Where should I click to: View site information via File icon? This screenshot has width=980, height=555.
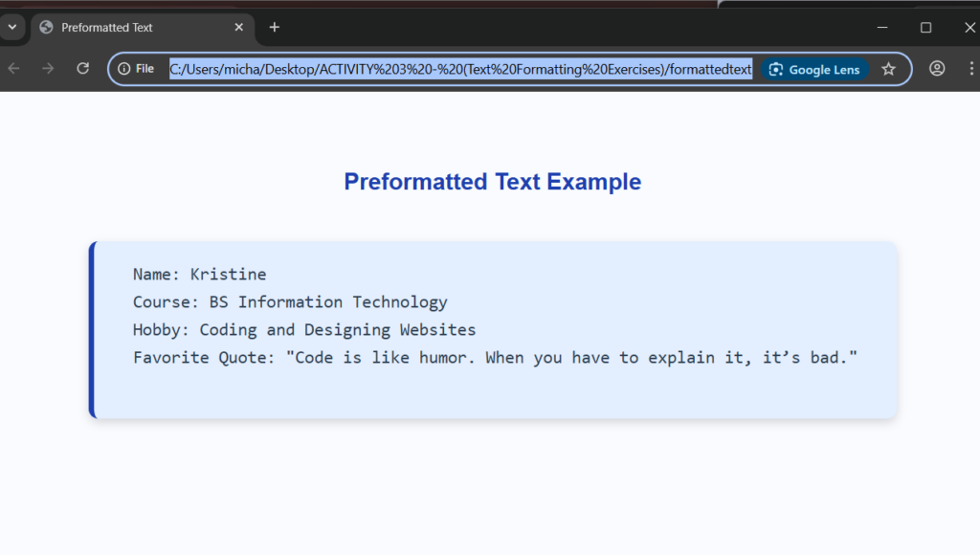(x=136, y=69)
